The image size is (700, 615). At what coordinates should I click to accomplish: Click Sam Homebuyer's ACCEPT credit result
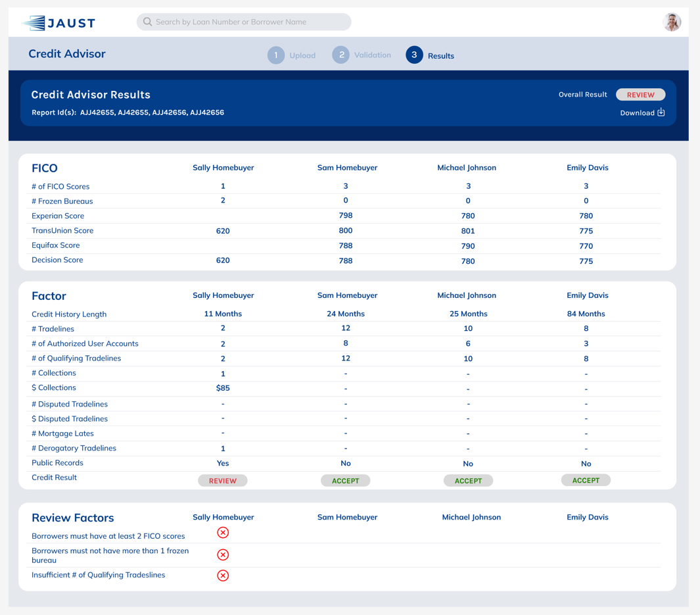point(345,481)
